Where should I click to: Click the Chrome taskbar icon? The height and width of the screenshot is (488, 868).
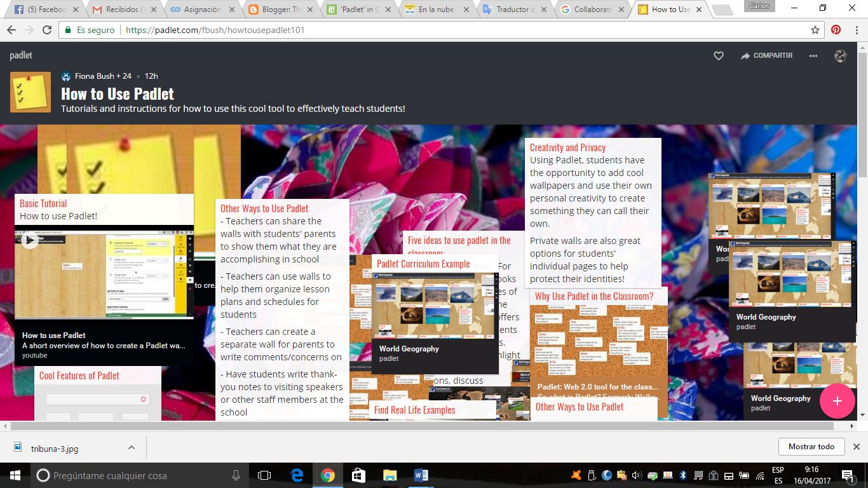[327, 475]
